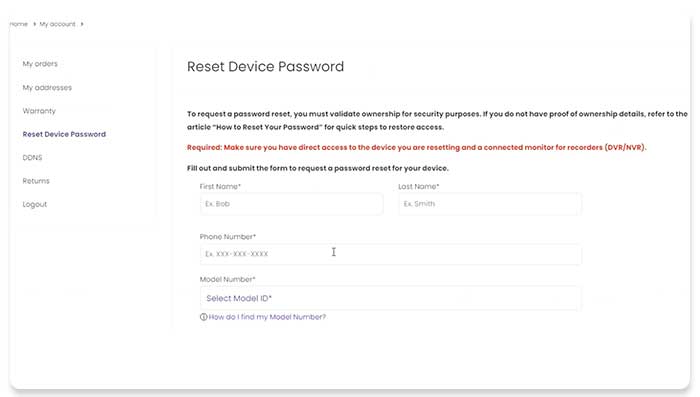Open the DDNS page
The height and width of the screenshot is (397, 700).
tap(32, 158)
